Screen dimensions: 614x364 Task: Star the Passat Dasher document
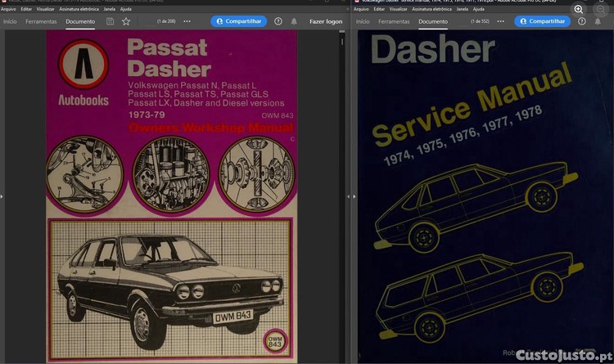pyautogui.click(x=126, y=21)
